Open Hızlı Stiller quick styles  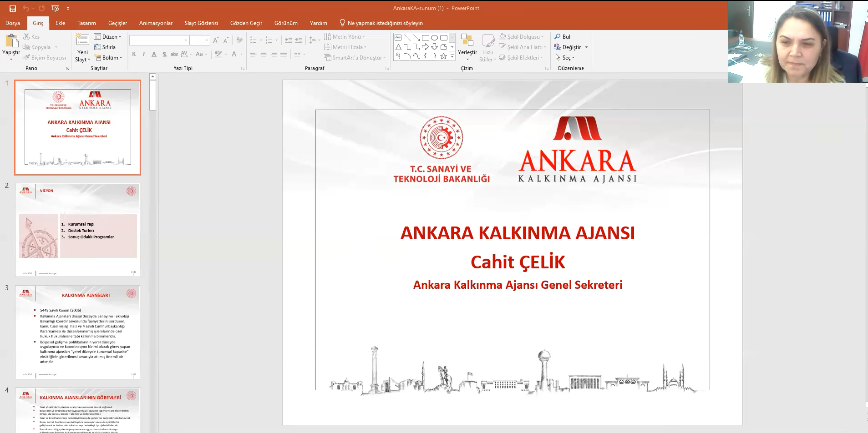point(488,47)
